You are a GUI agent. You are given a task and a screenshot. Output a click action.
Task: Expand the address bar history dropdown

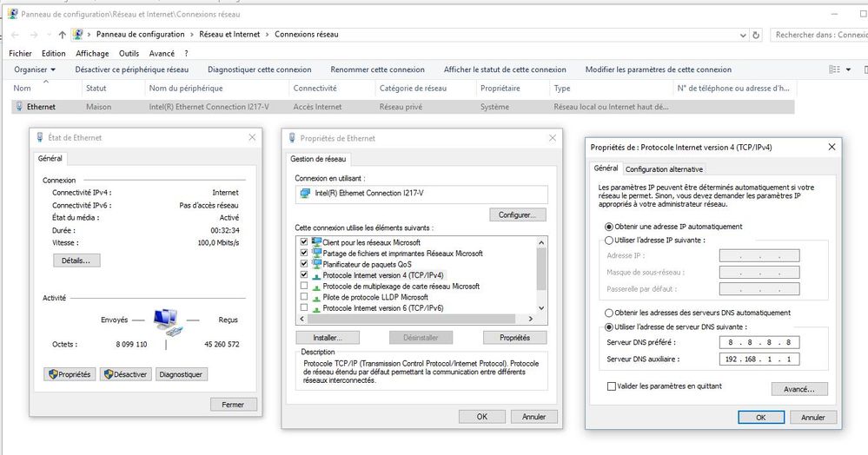click(x=741, y=35)
